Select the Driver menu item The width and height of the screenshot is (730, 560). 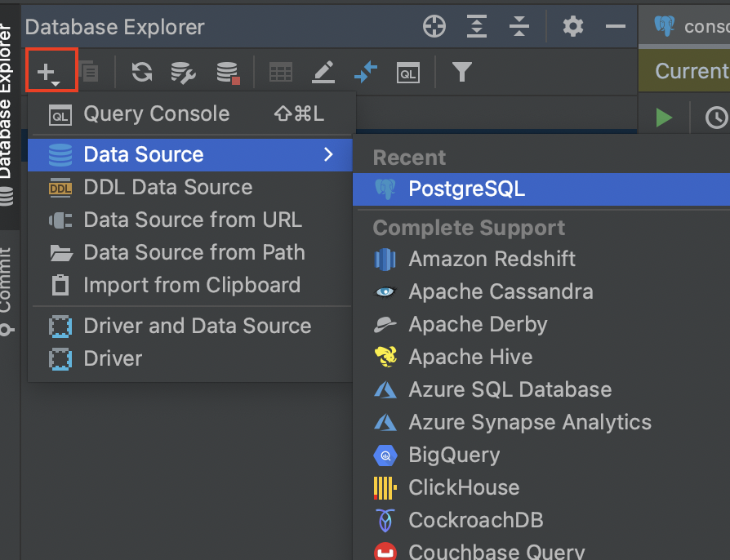coord(190,359)
